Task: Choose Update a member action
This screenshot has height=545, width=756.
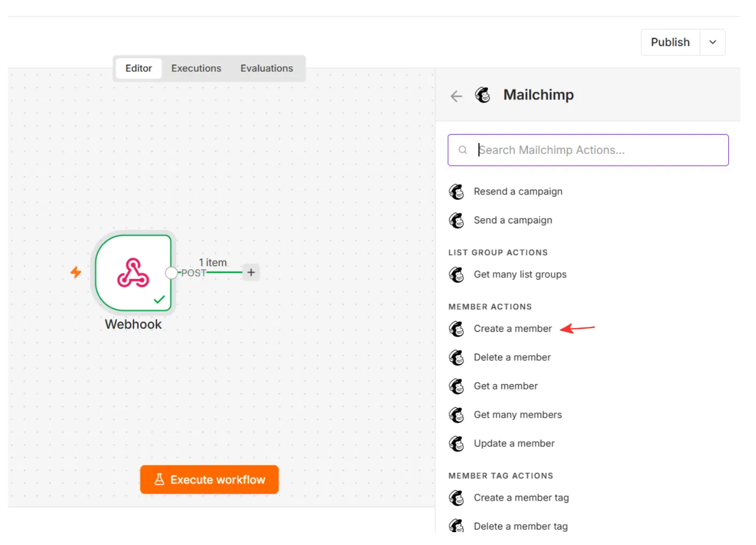Action: pos(514,444)
